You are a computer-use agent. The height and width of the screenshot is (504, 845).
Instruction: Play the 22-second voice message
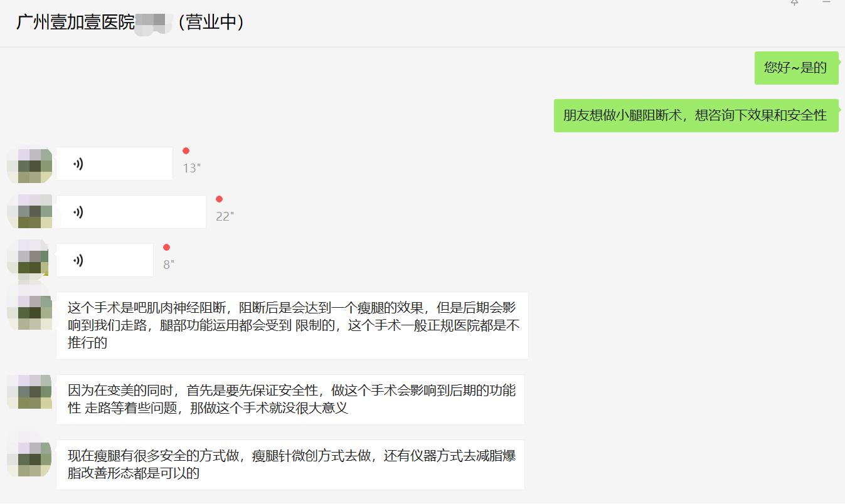(130, 211)
